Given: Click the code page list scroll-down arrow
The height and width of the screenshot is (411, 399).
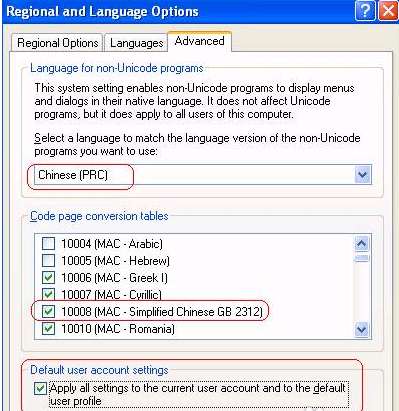Looking at the screenshot, I should click(362, 330).
